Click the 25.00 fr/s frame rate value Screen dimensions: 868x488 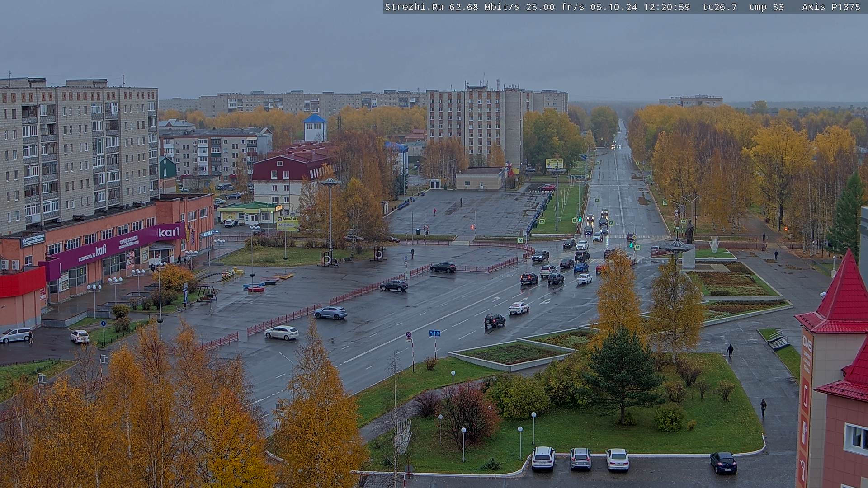[x=555, y=7]
